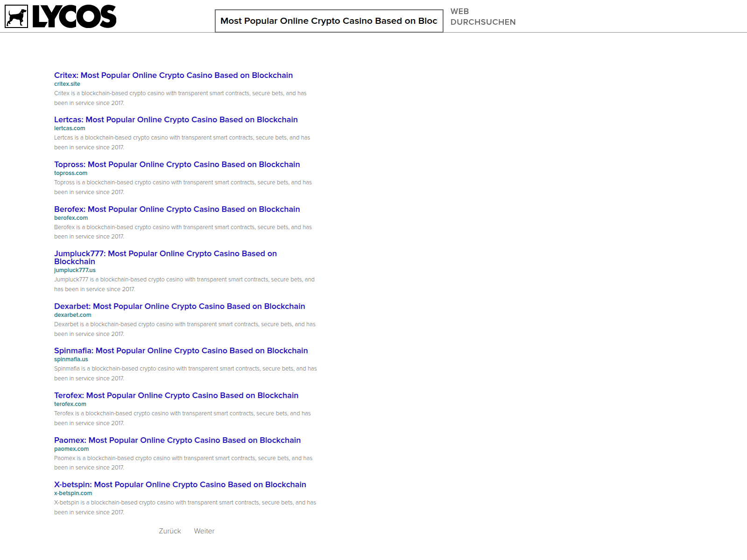Open the Topross casino result title
The height and width of the screenshot is (560, 747).
(x=177, y=164)
